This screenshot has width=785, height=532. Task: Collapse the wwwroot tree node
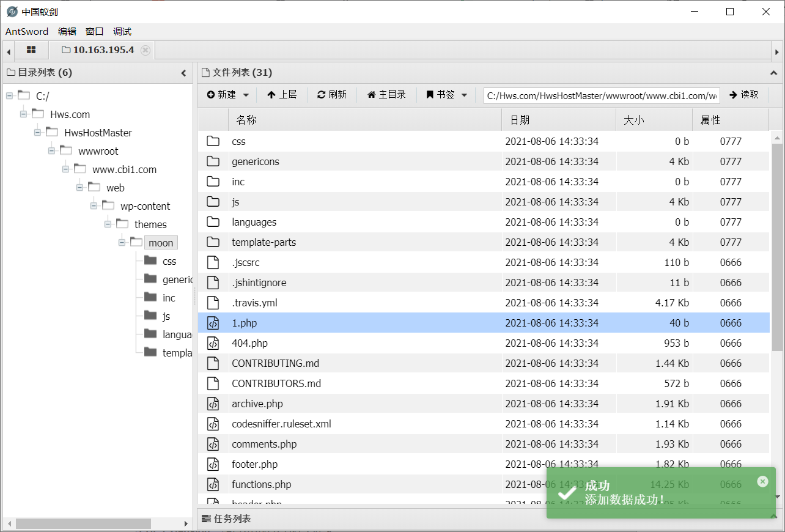point(52,151)
